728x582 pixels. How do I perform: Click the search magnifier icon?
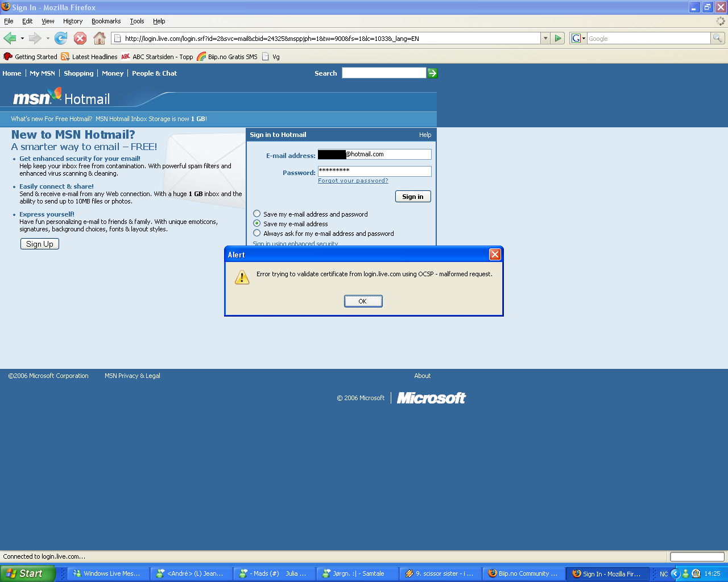coord(718,38)
